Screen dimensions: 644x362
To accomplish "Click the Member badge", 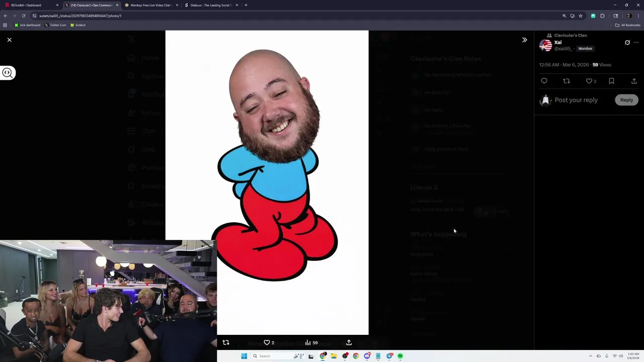I will [585, 49].
